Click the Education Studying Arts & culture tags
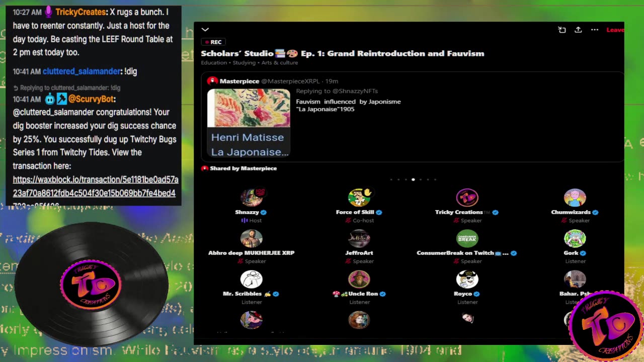This screenshot has height=362, width=644. 250,63
